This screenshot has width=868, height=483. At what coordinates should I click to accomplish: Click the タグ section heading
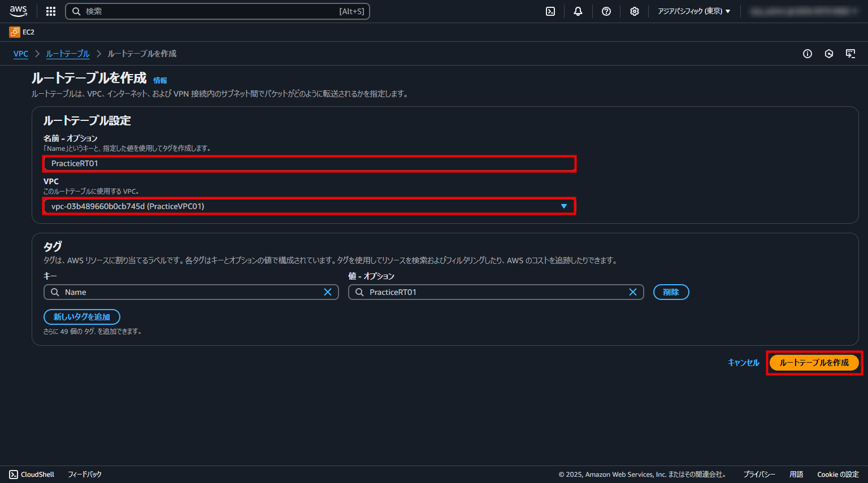pyautogui.click(x=53, y=246)
